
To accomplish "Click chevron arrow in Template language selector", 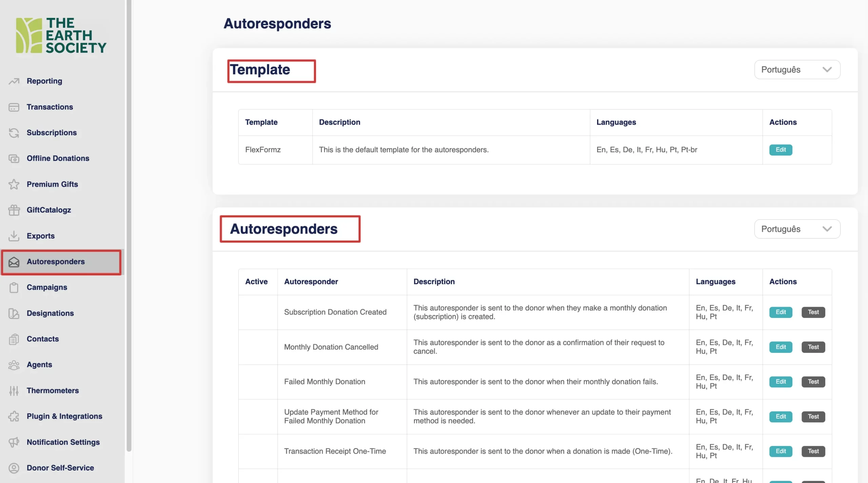I will click(827, 69).
